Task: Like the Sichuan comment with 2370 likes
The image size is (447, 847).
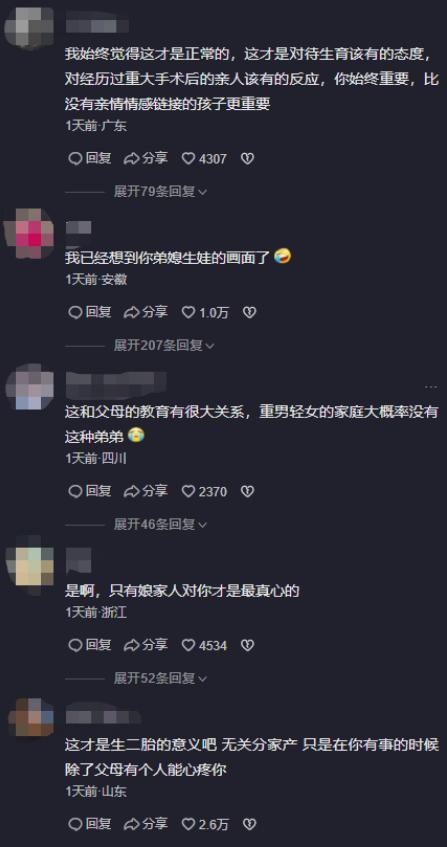Action: [204, 491]
